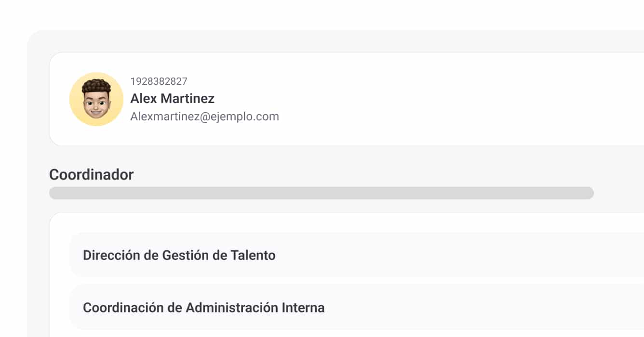Click the curly hair of the avatar

click(96, 86)
